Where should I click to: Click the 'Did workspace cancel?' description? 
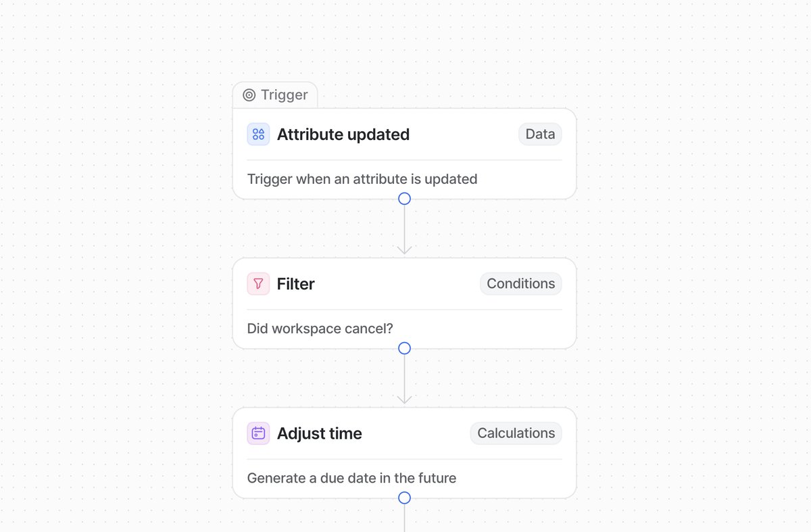[x=320, y=329]
